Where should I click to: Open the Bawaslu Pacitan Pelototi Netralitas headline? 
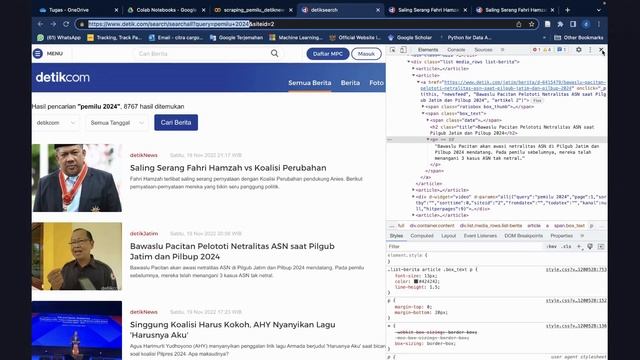(x=232, y=251)
